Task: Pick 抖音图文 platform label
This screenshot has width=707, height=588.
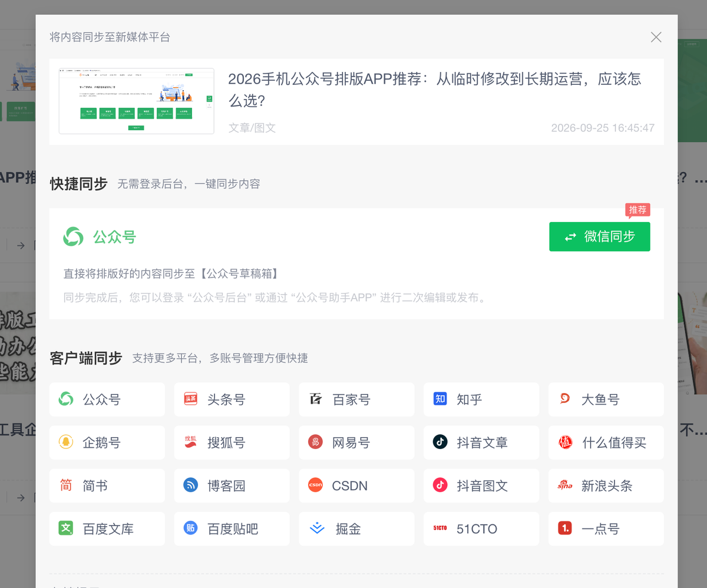Action: [x=483, y=485]
